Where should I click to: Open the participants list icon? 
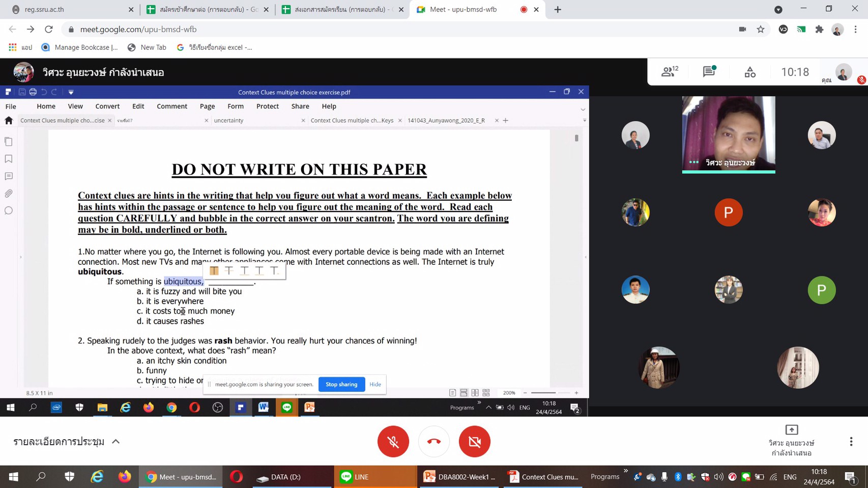click(669, 72)
